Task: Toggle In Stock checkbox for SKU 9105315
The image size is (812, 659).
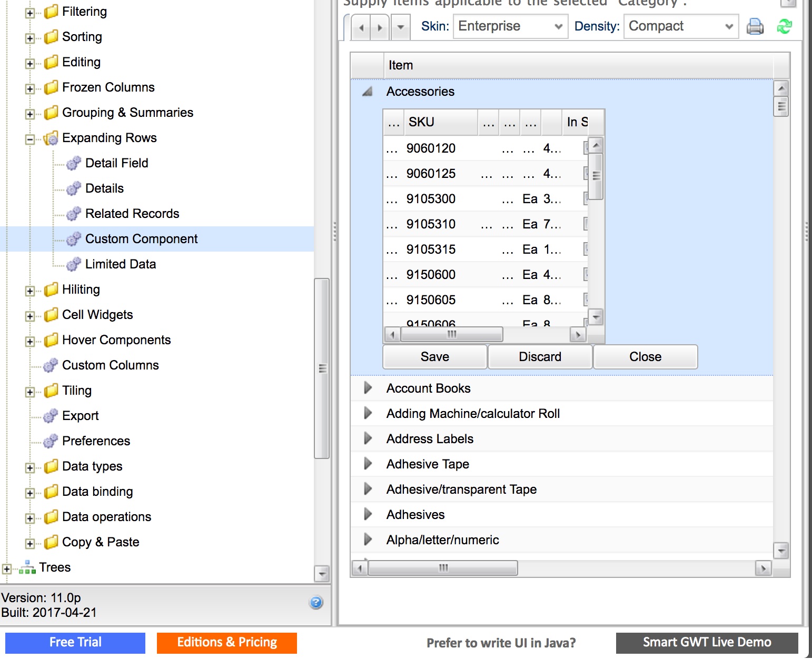Action: (586, 249)
